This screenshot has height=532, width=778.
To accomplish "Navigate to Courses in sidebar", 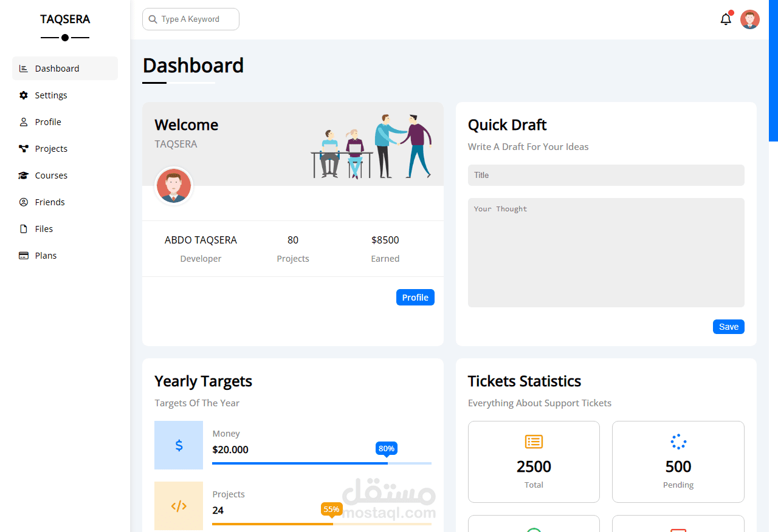I will pos(65,176).
